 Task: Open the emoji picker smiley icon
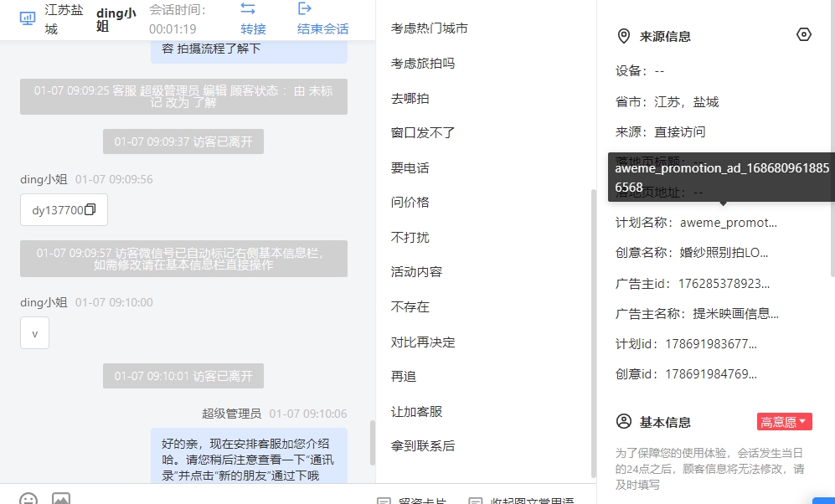tap(28, 499)
